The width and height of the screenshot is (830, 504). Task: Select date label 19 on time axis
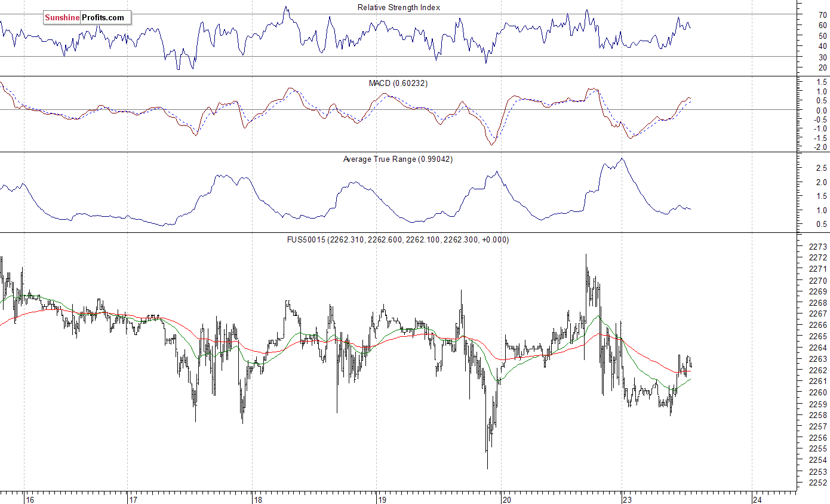point(383,499)
